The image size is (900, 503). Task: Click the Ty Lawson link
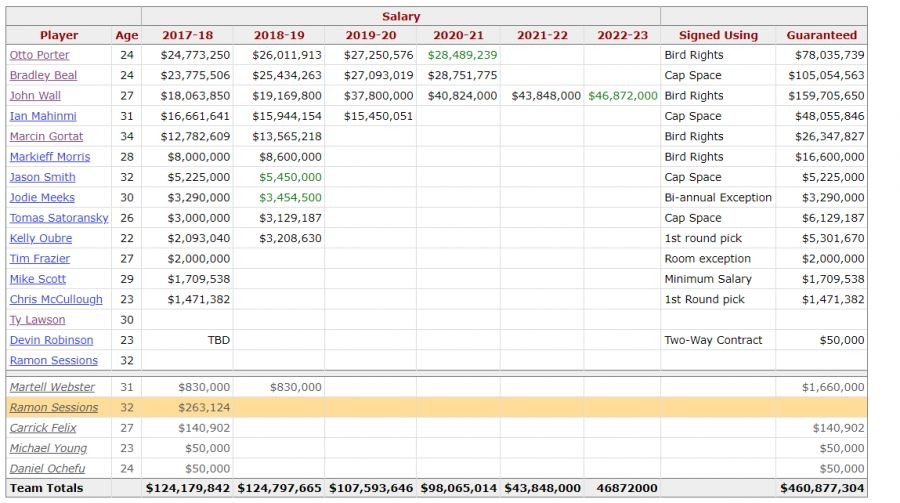pyautogui.click(x=37, y=320)
